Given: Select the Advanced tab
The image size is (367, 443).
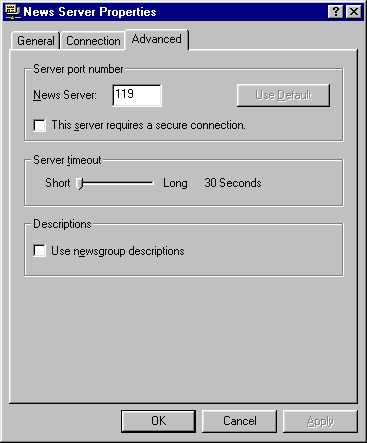Looking at the screenshot, I should pos(156,39).
